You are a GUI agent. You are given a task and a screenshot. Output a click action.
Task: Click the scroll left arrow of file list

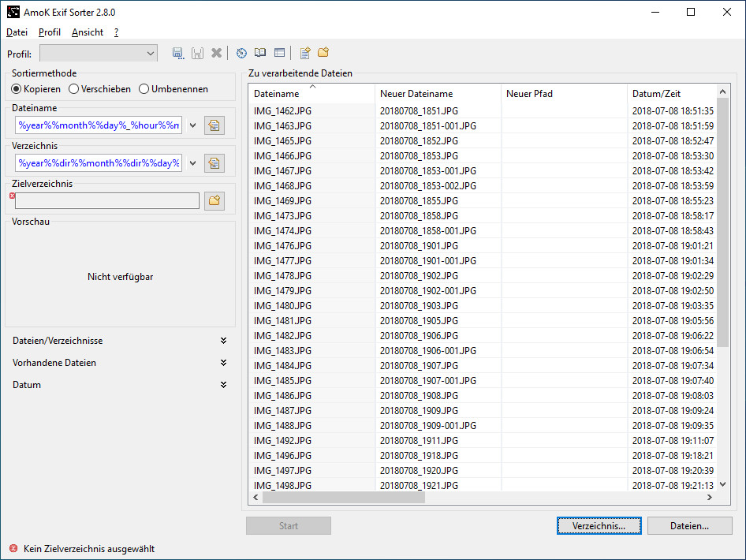tap(256, 498)
